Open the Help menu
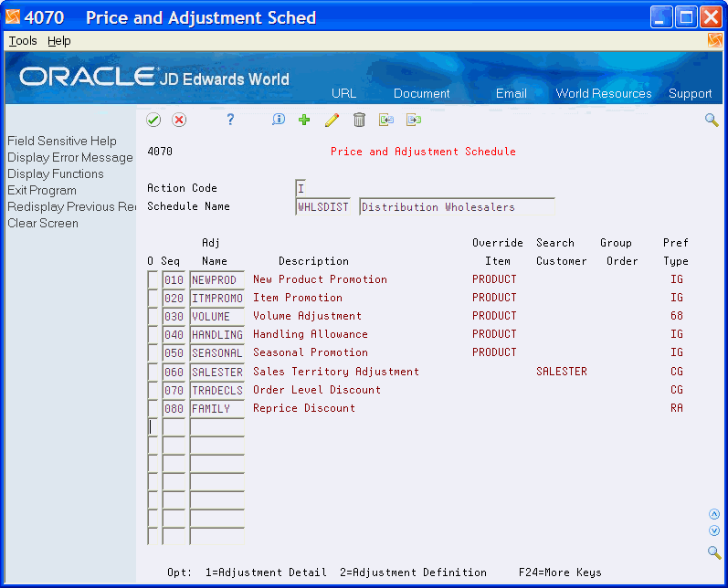This screenshot has width=728, height=588. pos(59,41)
